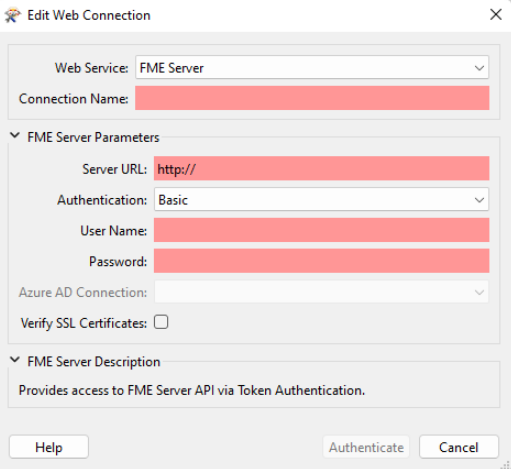511x469 pixels.
Task: Click the Web Service dropdown arrow
Action: 479,68
